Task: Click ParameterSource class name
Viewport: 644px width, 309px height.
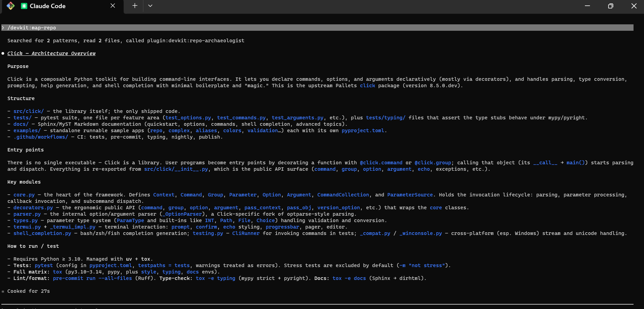Action: (410, 195)
